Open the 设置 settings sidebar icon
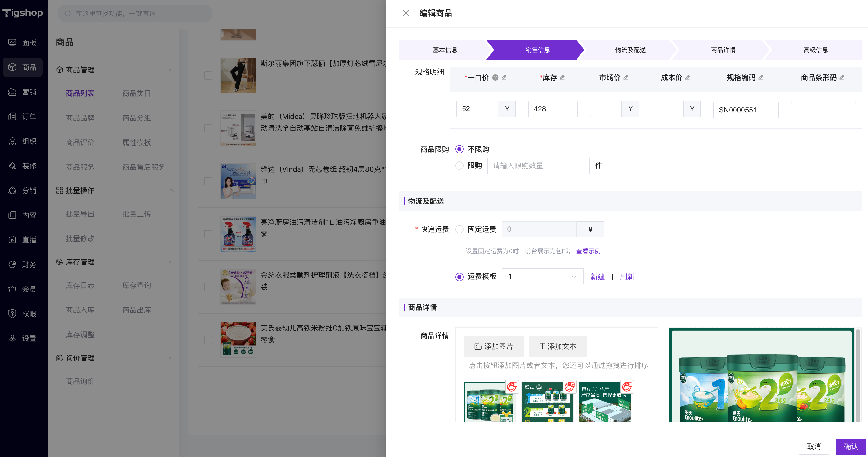 pyautogui.click(x=13, y=338)
